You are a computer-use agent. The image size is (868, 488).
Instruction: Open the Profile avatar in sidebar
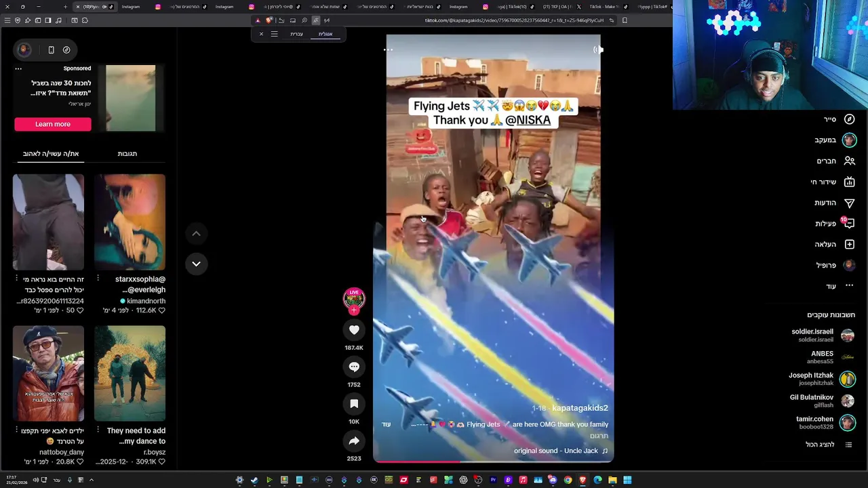[849, 265]
